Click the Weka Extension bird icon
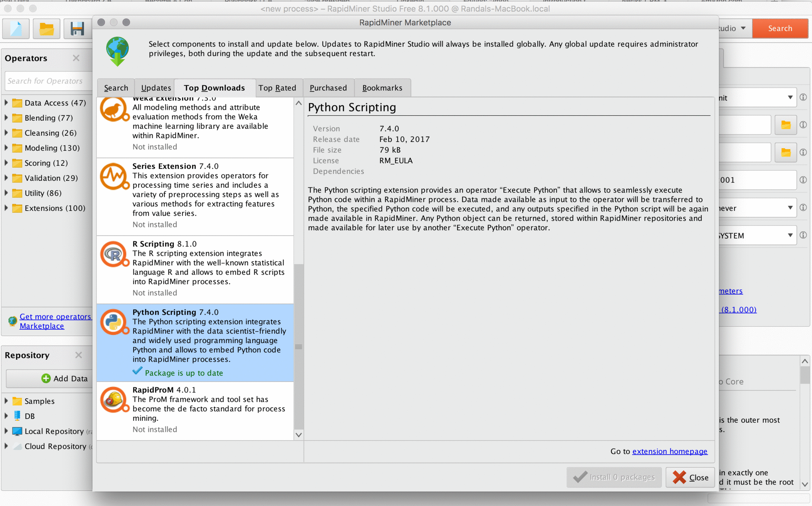 coord(115,109)
